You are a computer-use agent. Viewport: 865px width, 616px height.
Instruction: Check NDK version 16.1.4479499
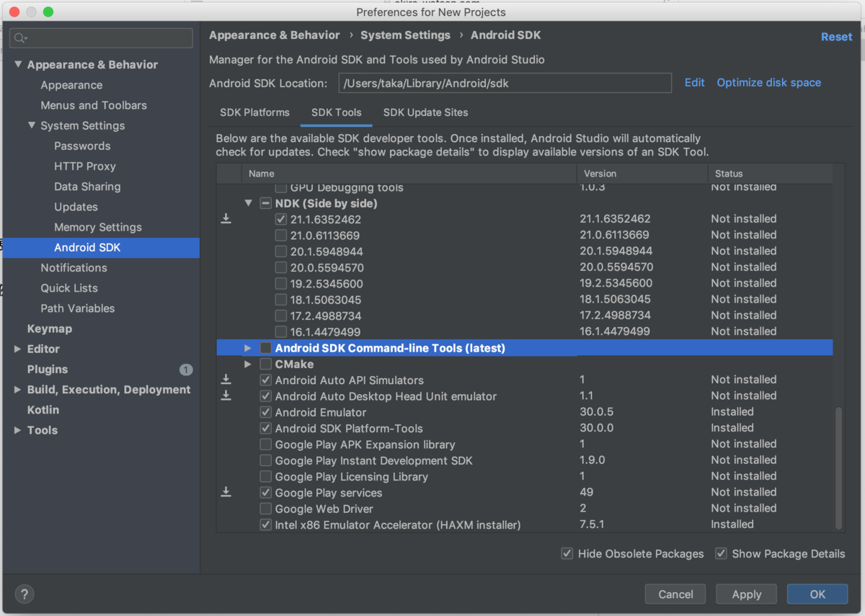(x=281, y=332)
